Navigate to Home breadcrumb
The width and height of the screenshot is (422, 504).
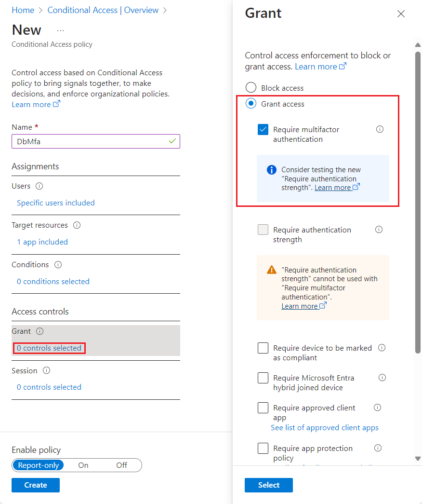tap(23, 10)
